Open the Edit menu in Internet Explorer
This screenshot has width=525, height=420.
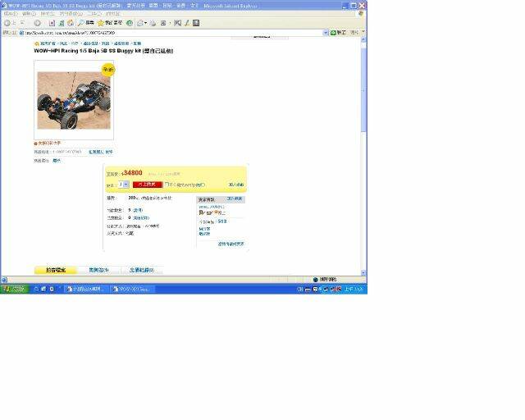[30, 14]
